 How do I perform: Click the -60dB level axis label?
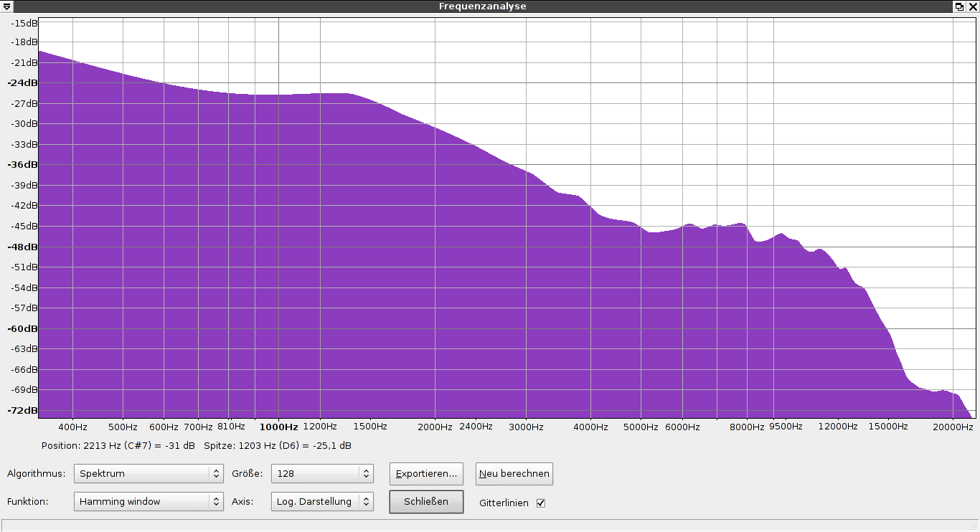(23, 329)
